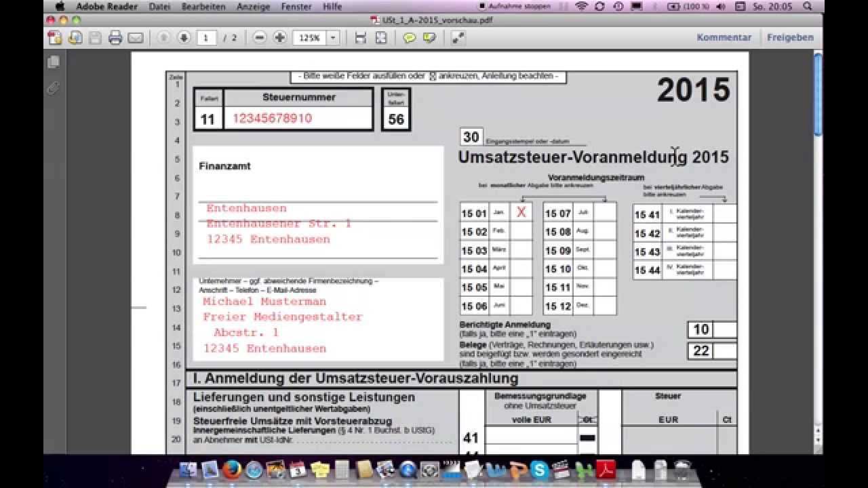Open the Kommentar pane
868x488 pixels.
pyautogui.click(x=724, y=37)
